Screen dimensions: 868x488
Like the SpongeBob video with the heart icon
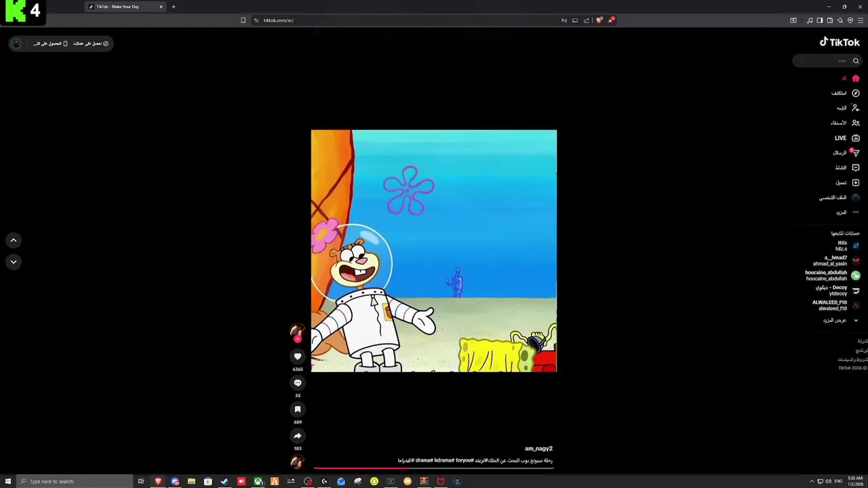[297, 357]
